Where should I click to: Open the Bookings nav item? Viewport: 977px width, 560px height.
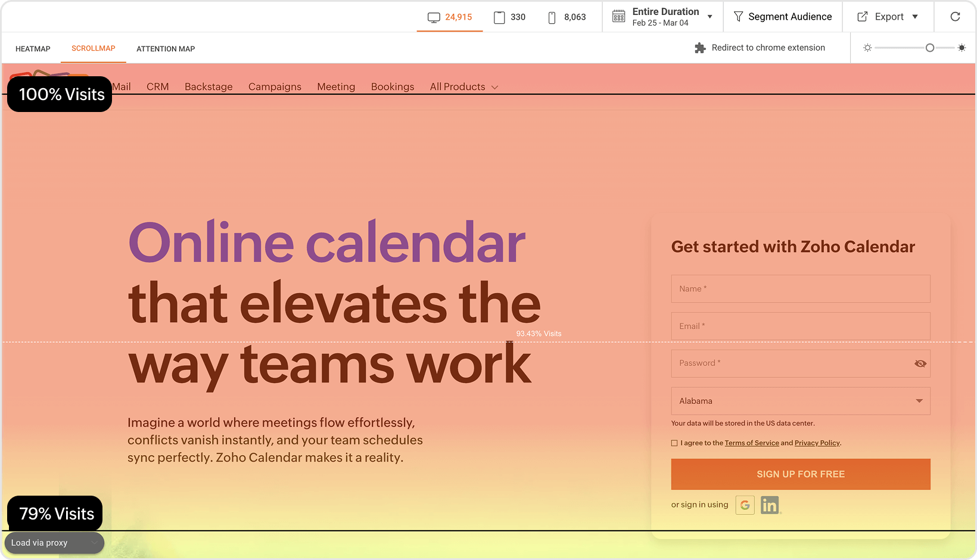pyautogui.click(x=393, y=87)
